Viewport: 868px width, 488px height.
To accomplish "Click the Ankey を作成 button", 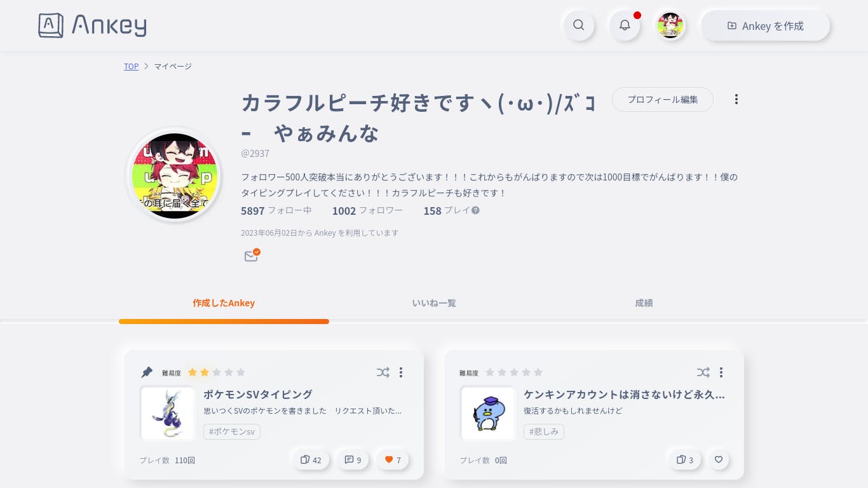I will pyautogui.click(x=766, y=25).
